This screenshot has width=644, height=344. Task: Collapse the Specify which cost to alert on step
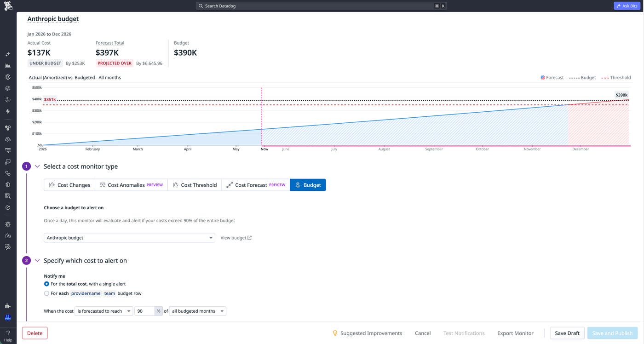(x=37, y=261)
